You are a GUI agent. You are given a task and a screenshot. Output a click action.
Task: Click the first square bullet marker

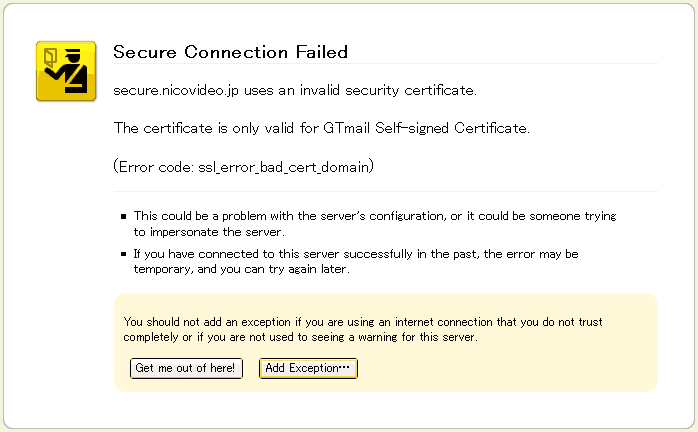coord(123,217)
